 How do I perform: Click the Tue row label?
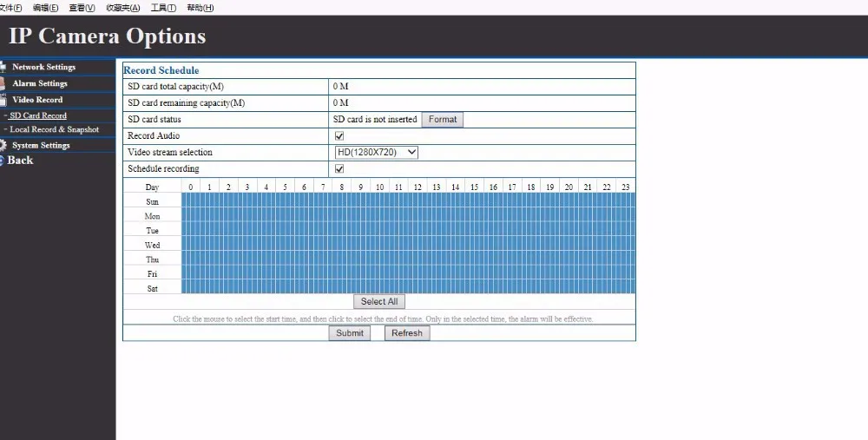[x=152, y=231]
